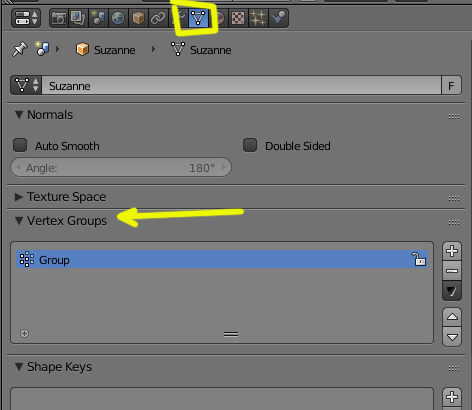Click the Texture Space panel grip dots
The width and height of the screenshot is (472, 410).
(x=454, y=198)
